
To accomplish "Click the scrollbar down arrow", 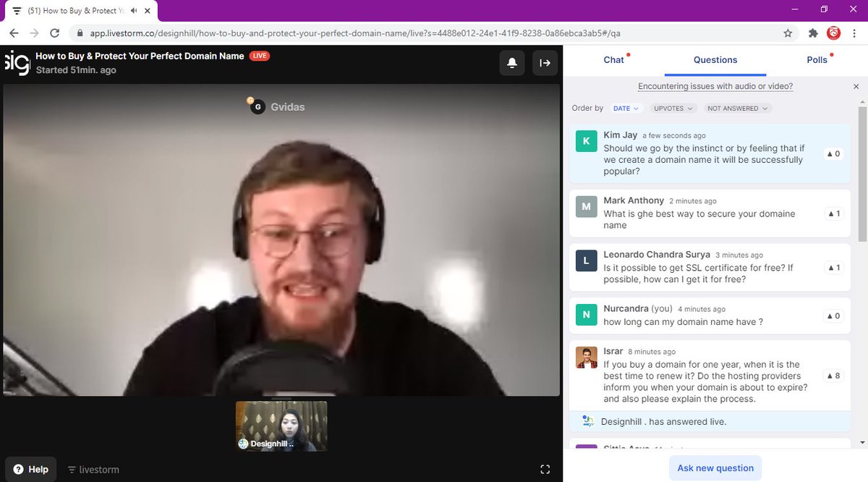I will 862,442.
